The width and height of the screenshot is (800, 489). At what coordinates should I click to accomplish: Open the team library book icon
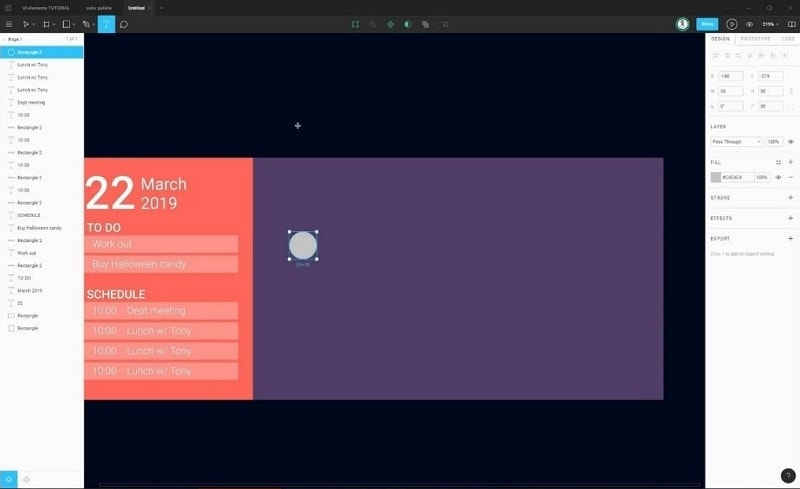coord(791,24)
